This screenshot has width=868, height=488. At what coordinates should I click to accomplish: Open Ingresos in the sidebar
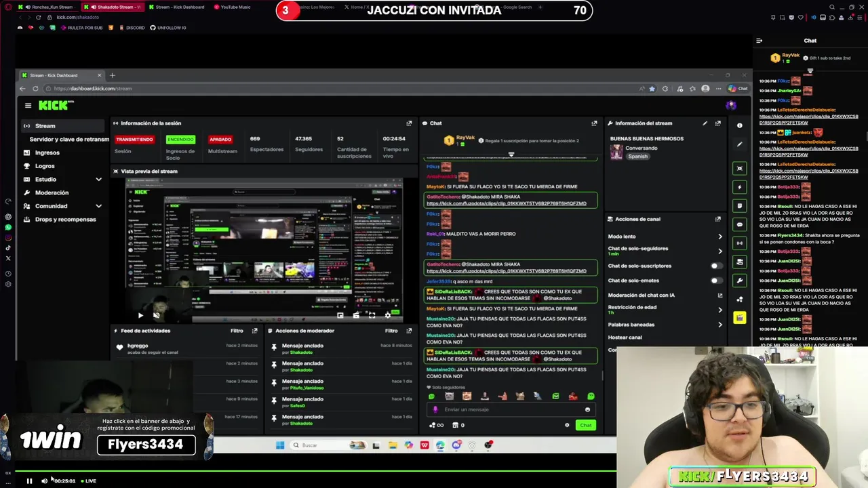coord(47,152)
